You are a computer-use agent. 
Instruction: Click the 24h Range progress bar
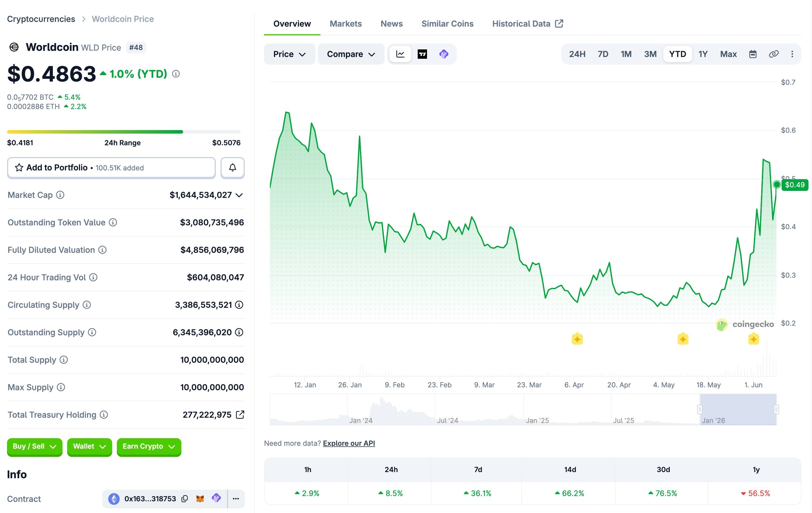click(x=124, y=132)
